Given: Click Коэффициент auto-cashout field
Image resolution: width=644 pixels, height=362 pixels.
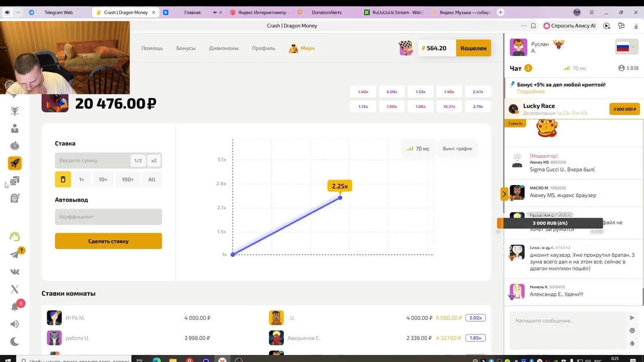Looking at the screenshot, I should point(108,217).
